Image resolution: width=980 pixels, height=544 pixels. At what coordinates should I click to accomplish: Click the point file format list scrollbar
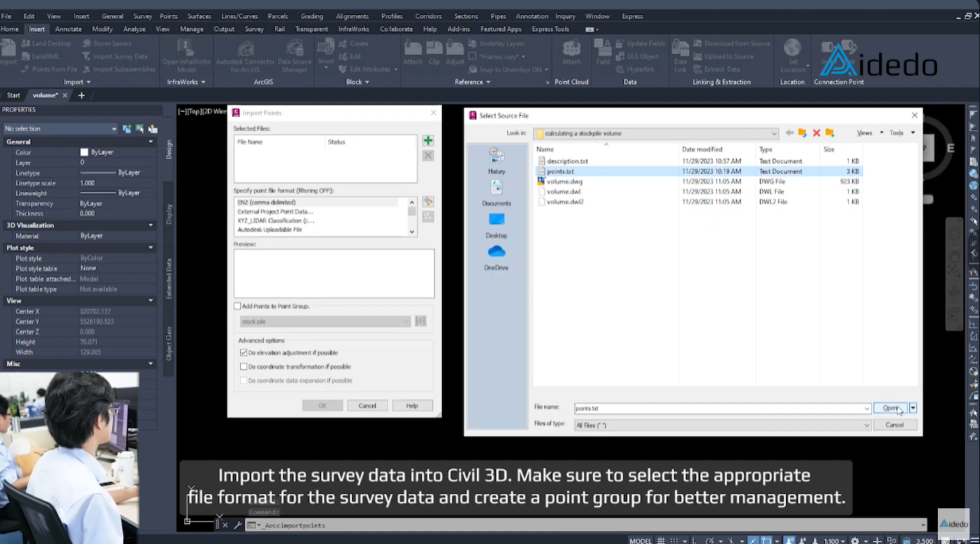(412, 216)
